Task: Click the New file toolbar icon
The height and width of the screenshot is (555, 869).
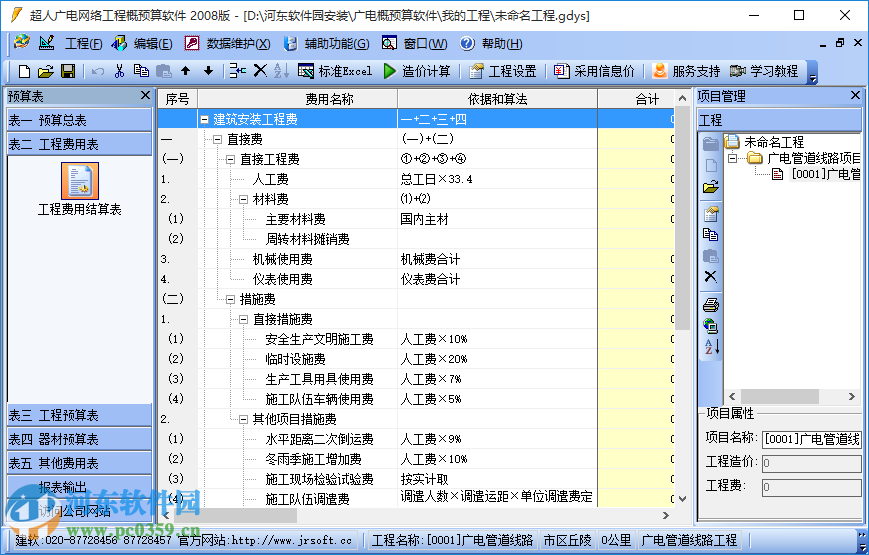Action: tap(24, 71)
